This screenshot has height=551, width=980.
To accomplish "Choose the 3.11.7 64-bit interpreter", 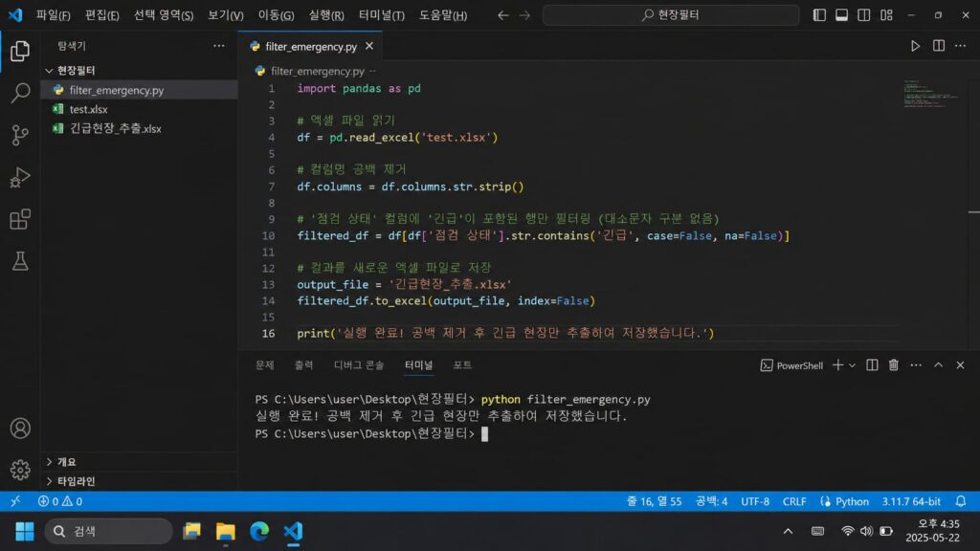I will [x=911, y=501].
